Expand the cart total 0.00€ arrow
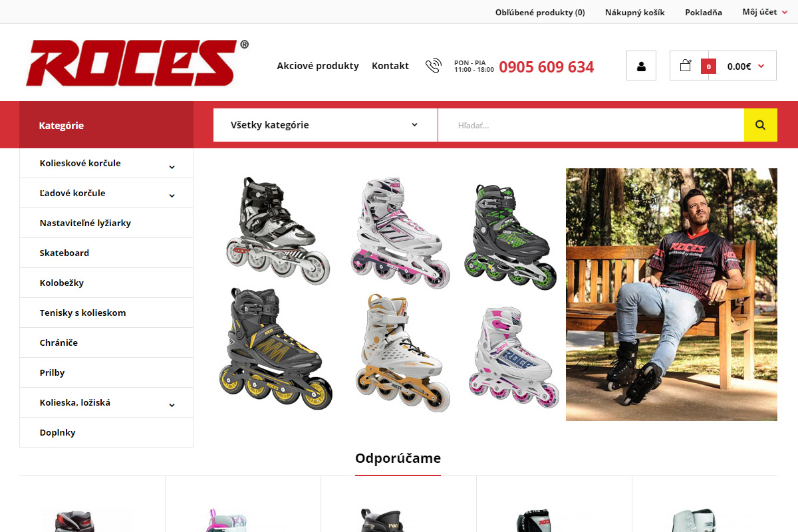 click(761, 66)
